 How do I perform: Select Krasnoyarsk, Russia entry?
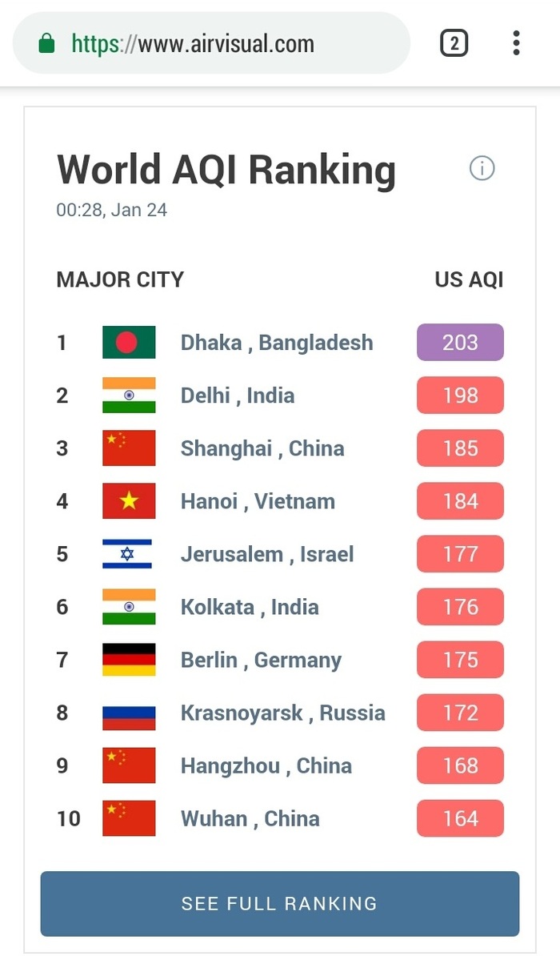[282, 713]
